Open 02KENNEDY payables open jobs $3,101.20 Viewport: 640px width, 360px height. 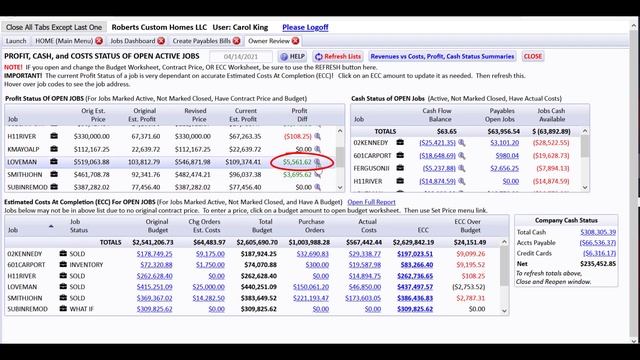pos(504,142)
